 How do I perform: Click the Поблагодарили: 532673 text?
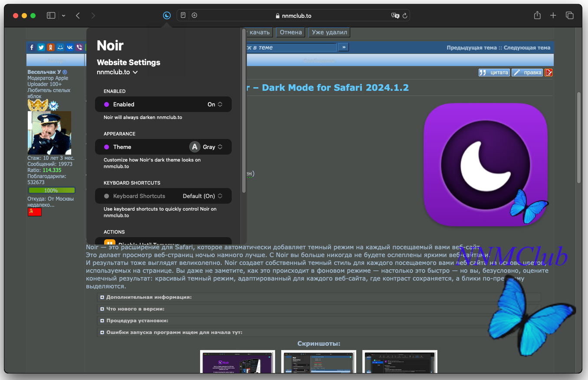47,179
